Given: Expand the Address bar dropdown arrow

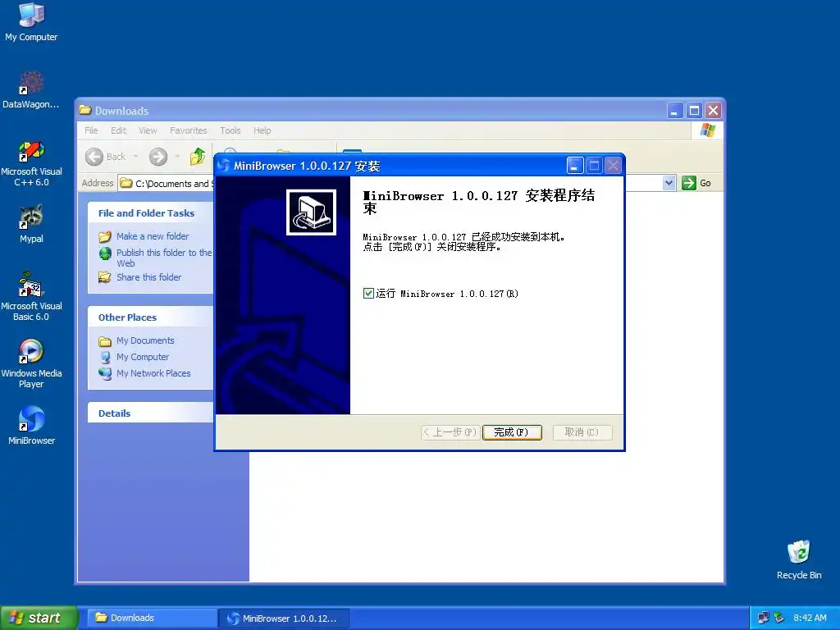Looking at the screenshot, I should (669, 183).
